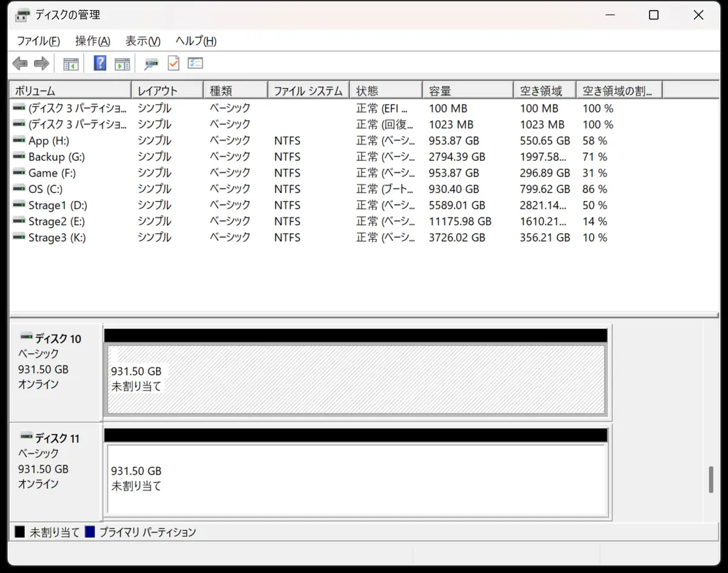Click the drive icon of OS (C:) row

19,189
